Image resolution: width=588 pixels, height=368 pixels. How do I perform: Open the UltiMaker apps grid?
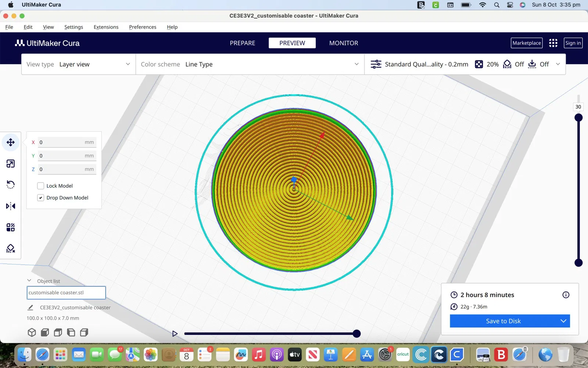tap(553, 43)
